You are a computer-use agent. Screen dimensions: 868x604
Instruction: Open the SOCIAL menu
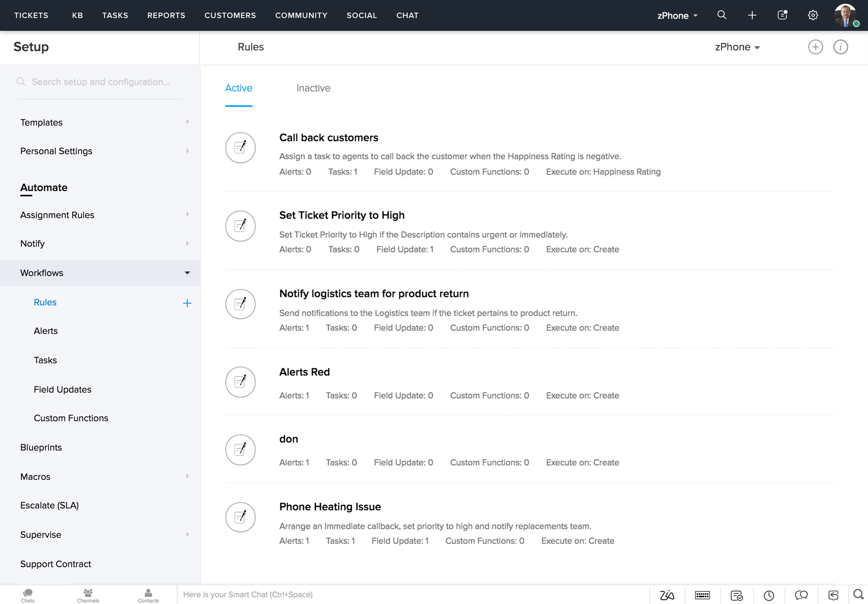click(x=362, y=16)
